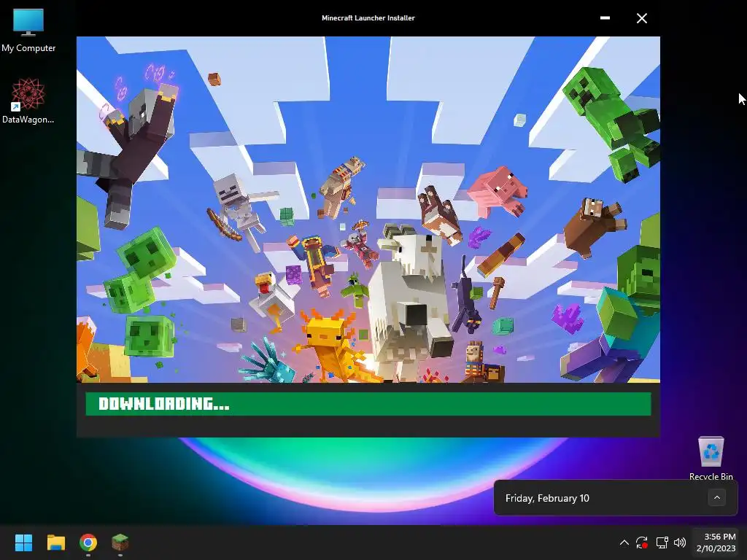
Task: Select the DataWagon desktop shortcut
Action: pyautogui.click(x=28, y=101)
